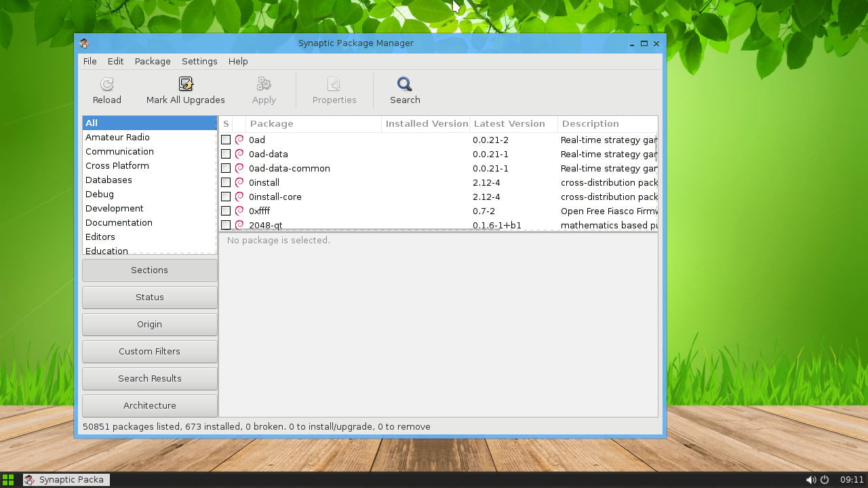Screen dimensions: 868x488
Task: Click the Architecture filter button
Action: tap(149, 405)
